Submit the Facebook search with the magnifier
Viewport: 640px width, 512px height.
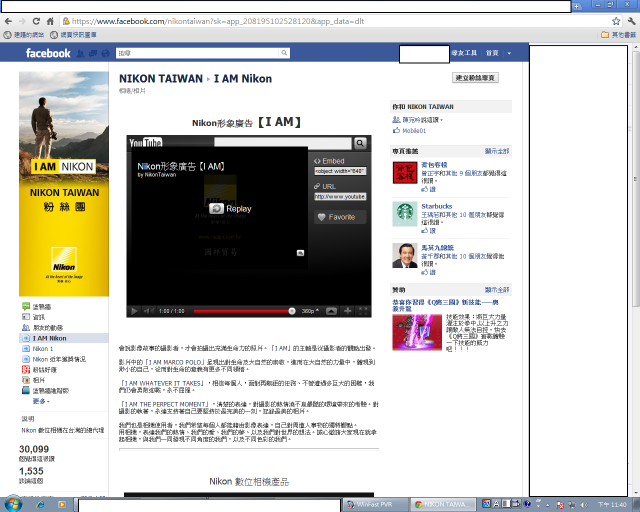click(x=284, y=53)
